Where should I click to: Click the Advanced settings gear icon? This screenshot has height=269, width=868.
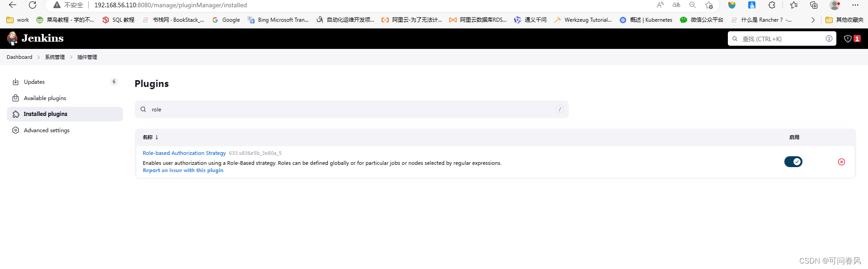[16, 130]
